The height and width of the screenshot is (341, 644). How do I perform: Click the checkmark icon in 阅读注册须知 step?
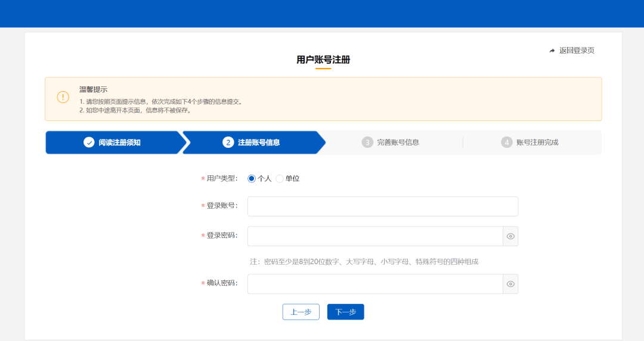pos(89,142)
